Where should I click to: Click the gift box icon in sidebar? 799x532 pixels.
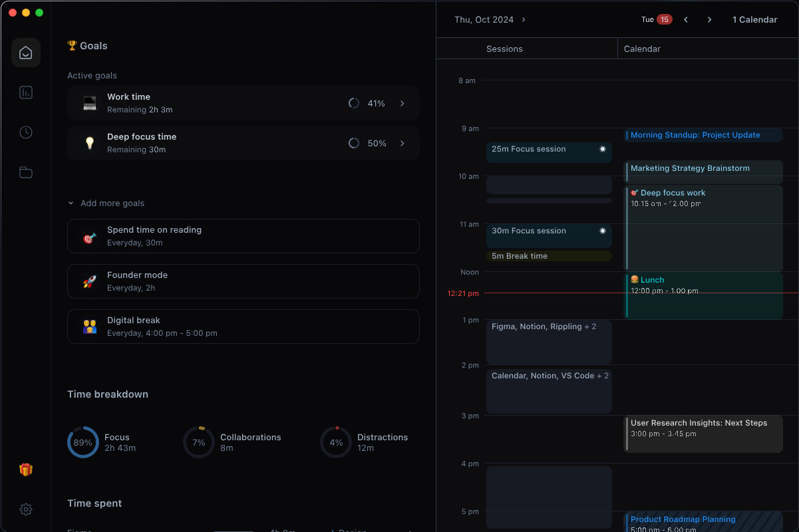tap(26, 469)
